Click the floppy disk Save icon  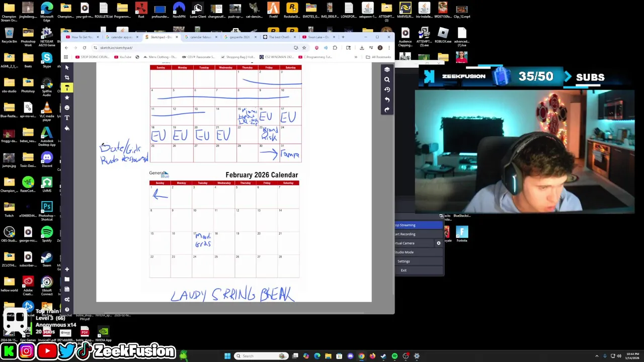point(67,290)
